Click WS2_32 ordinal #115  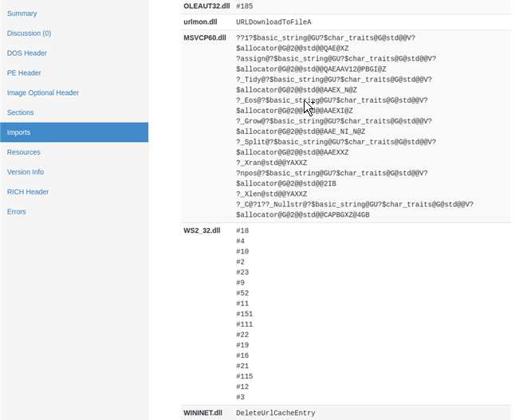click(245, 376)
